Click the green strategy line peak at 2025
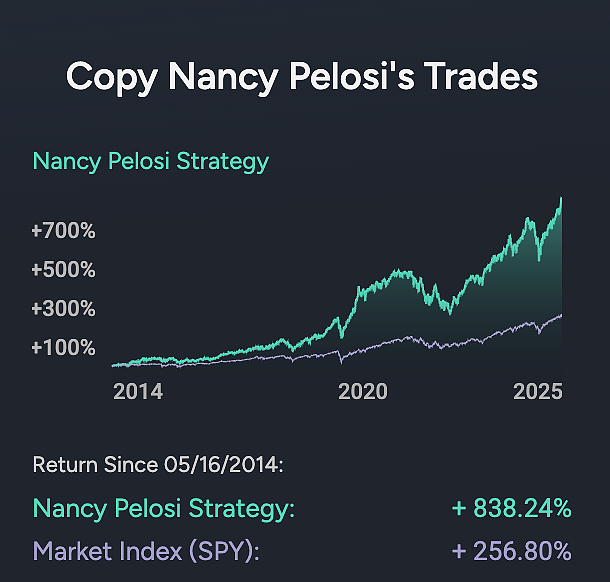 click(561, 199)
